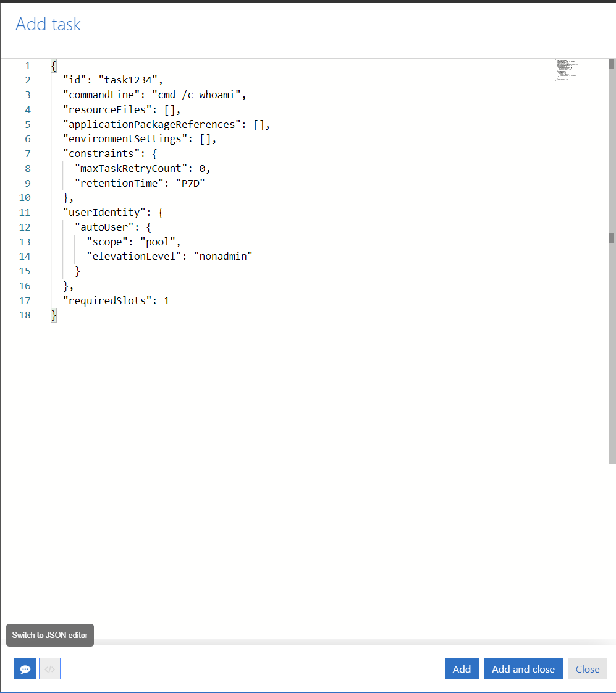Click the Add button
The width and height of the screenshot is (616, 693).
pos(461,668)
